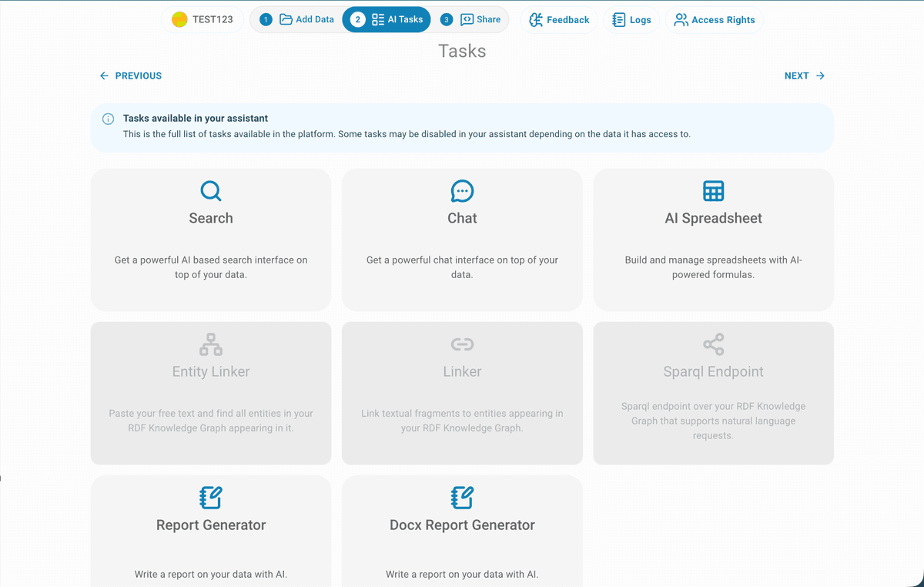Viewport: 924px width, 587px height.
Task: Click step number 3 circle
Action: 447,19
